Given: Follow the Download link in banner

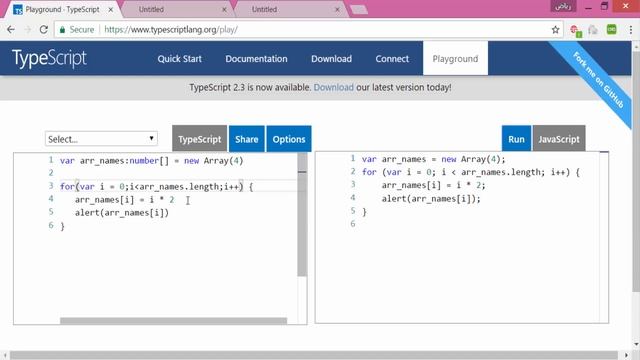Looking at the screenshot, I should (333, 87).
